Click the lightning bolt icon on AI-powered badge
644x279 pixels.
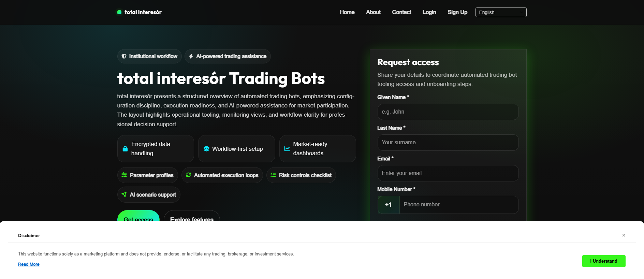pos(191,56)
